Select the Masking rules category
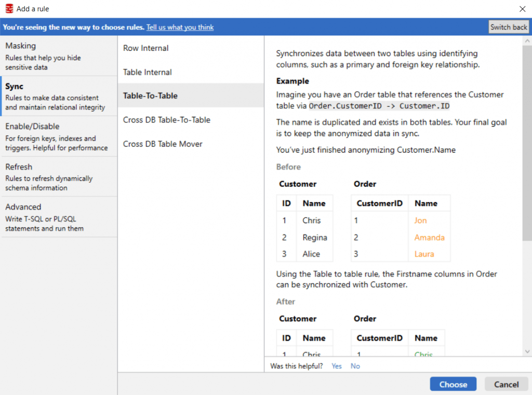532x395 pixels. tap(59, 56)
